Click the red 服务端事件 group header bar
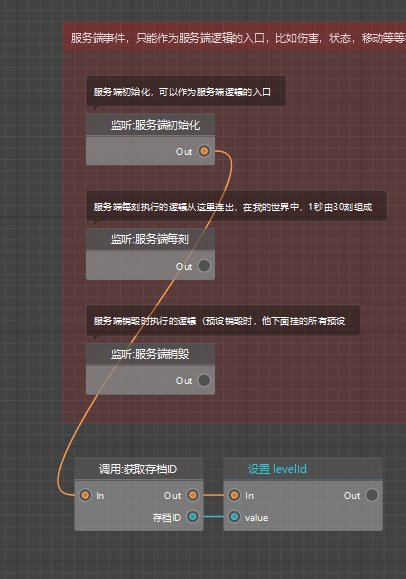The width and height of the screenshot is (406, 579). coord(235,37)
